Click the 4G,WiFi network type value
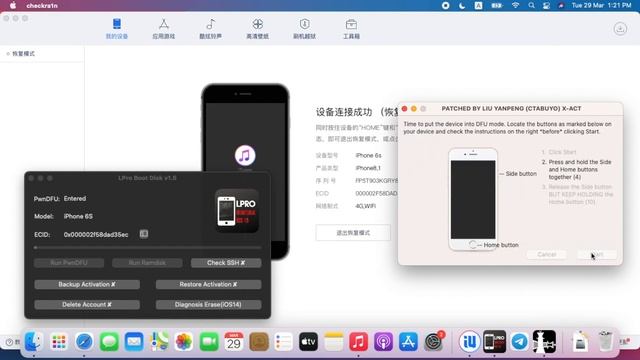Image resolution: width=640 pixels, height=360 pixels. 366,206
